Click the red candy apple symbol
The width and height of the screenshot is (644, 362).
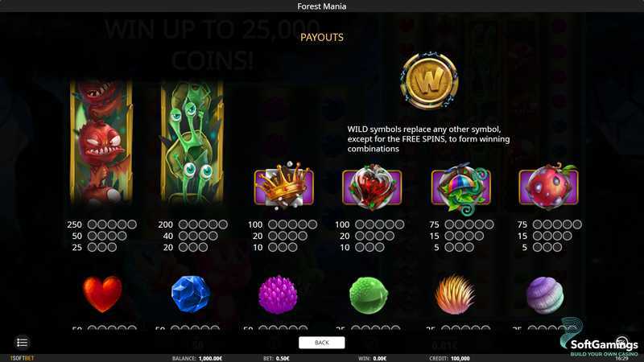(549, 187)
